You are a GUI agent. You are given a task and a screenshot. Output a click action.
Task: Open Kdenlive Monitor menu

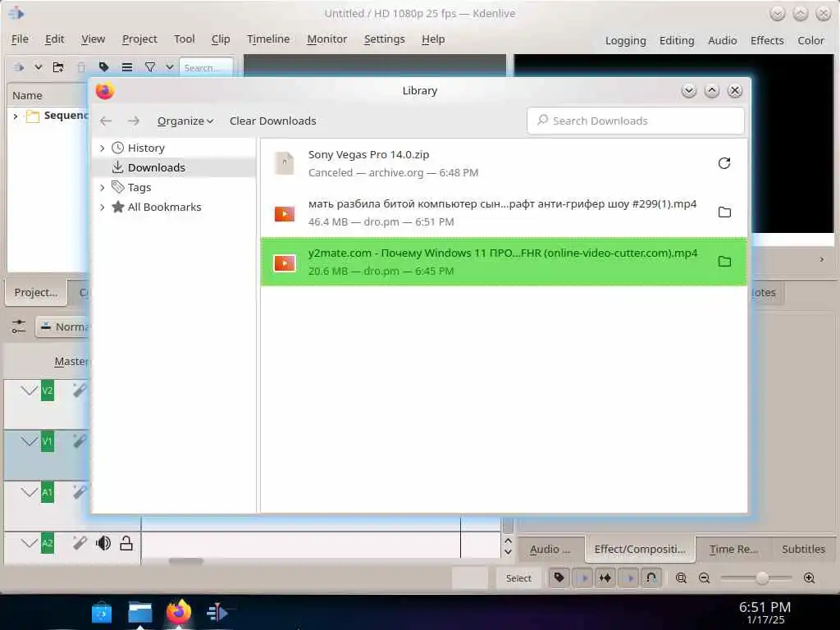point(326,39)
